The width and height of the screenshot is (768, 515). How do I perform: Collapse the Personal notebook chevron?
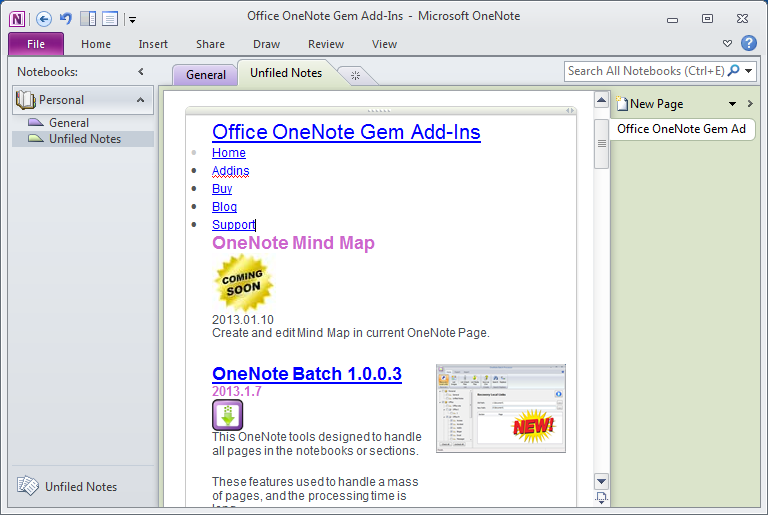click(141, 100)
